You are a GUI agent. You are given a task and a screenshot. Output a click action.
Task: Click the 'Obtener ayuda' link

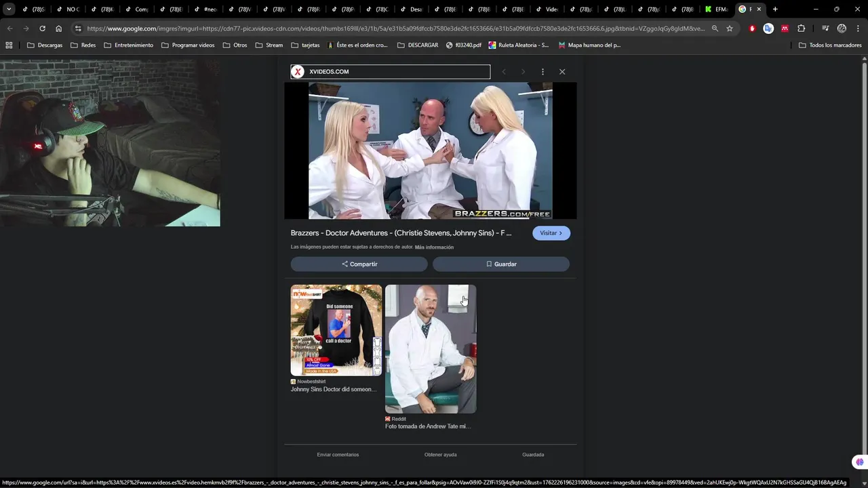point(441,455)
